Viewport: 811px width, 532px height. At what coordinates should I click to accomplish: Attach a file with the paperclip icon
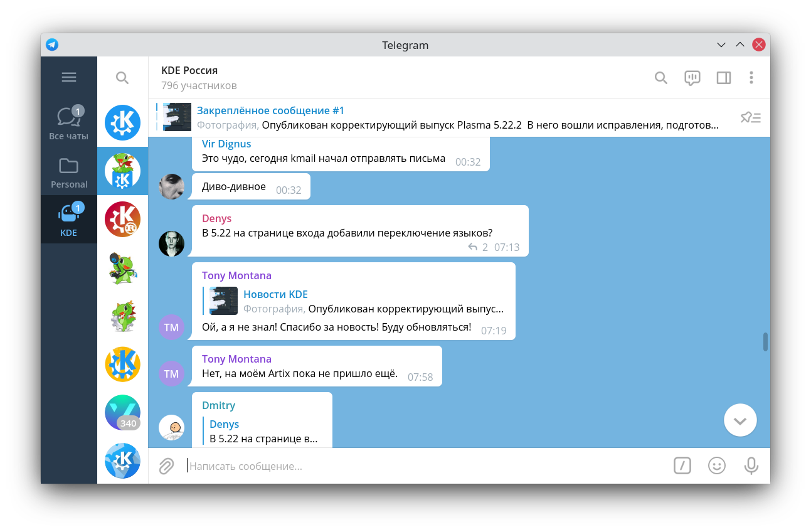166,466
